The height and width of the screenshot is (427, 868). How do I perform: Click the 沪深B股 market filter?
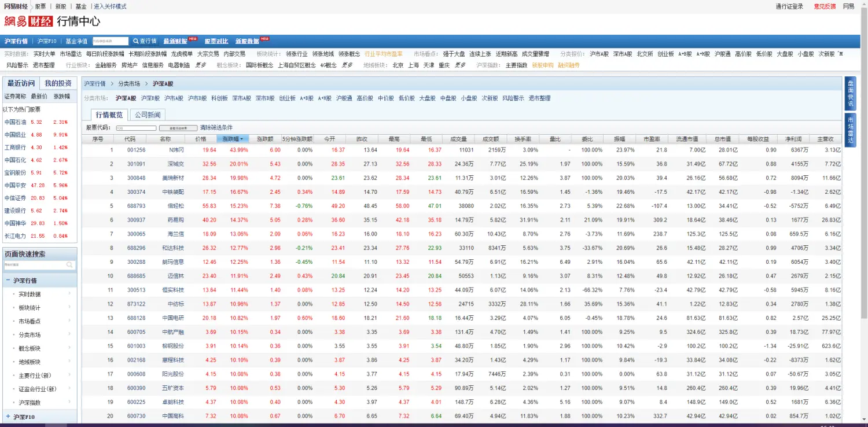[x=150, y=98]
